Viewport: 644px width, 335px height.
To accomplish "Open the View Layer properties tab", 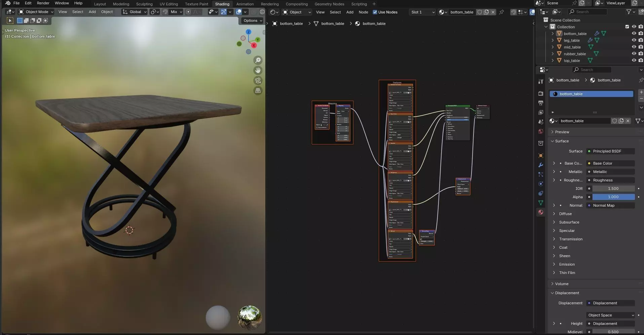I will click(x=540, y=112).
